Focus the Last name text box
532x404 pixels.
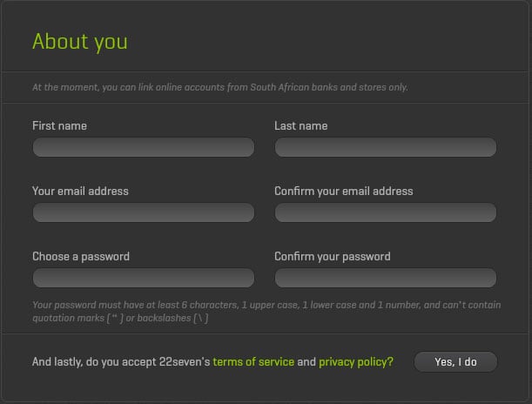coord(385,148)
